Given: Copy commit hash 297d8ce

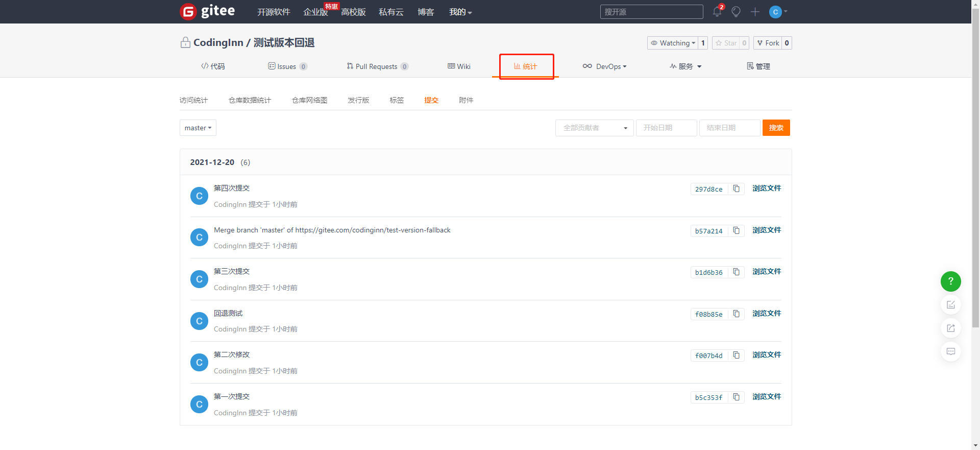Looking at the screenshot, I should click(737, 188).
